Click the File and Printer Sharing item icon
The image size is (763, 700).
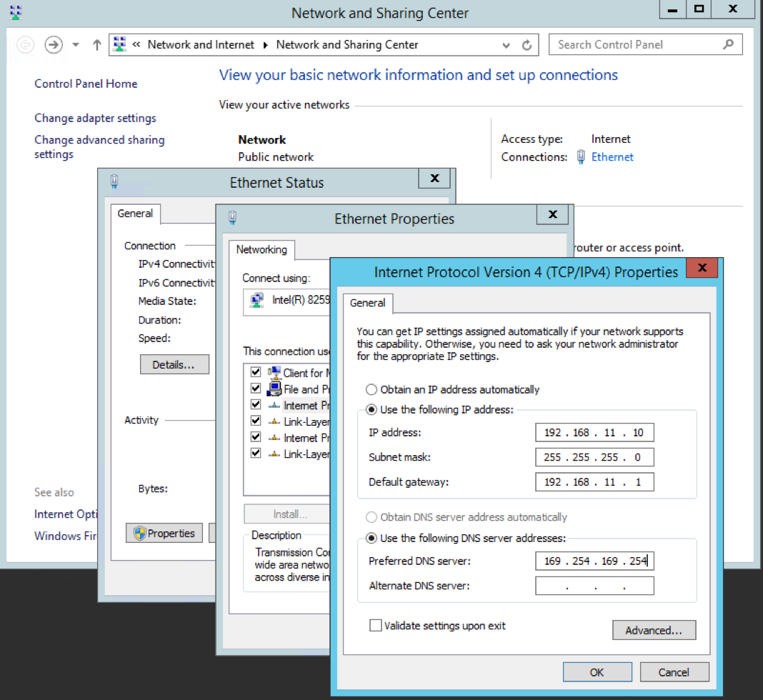[x=273, y=389]
